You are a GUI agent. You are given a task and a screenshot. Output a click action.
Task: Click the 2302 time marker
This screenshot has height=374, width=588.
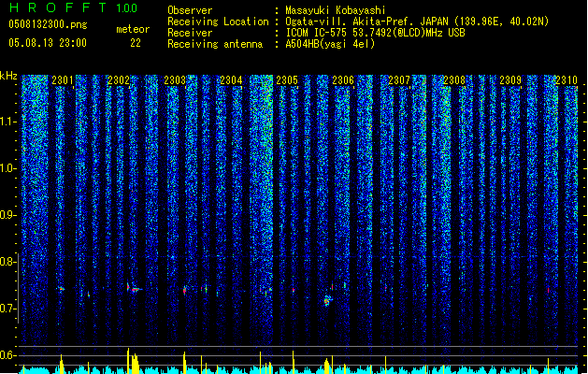pos(119,80)
